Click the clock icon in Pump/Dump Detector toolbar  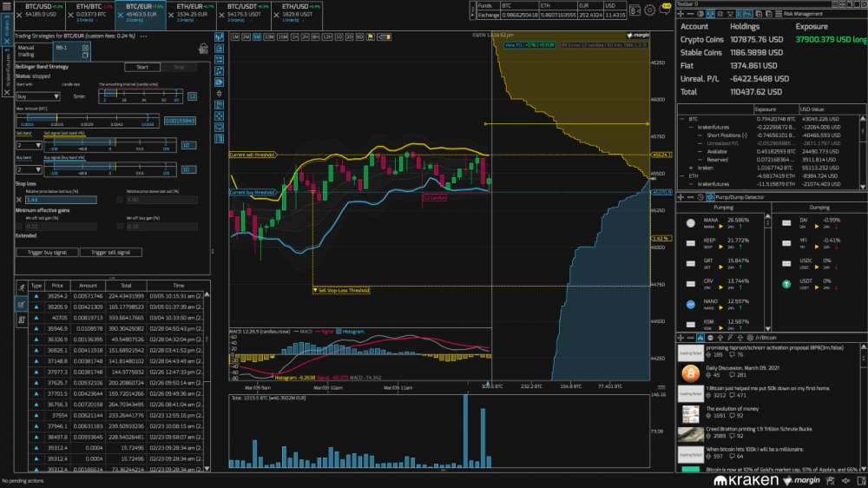[700, 197]
